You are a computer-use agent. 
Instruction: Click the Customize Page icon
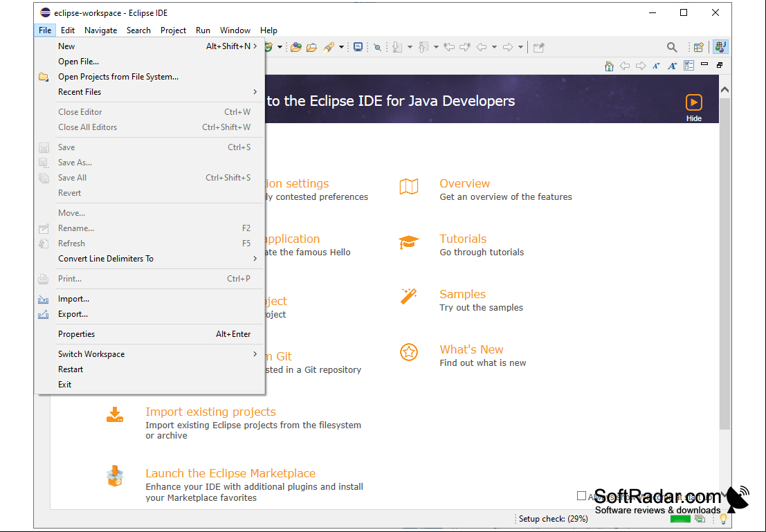pyautogui.click(x=689, y=66)
